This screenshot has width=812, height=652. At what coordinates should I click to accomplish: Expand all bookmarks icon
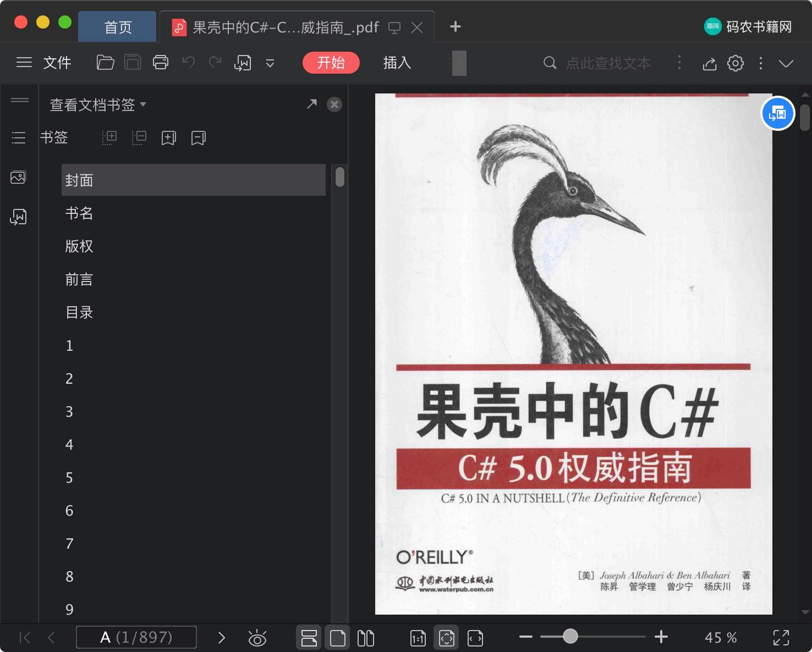109,137
